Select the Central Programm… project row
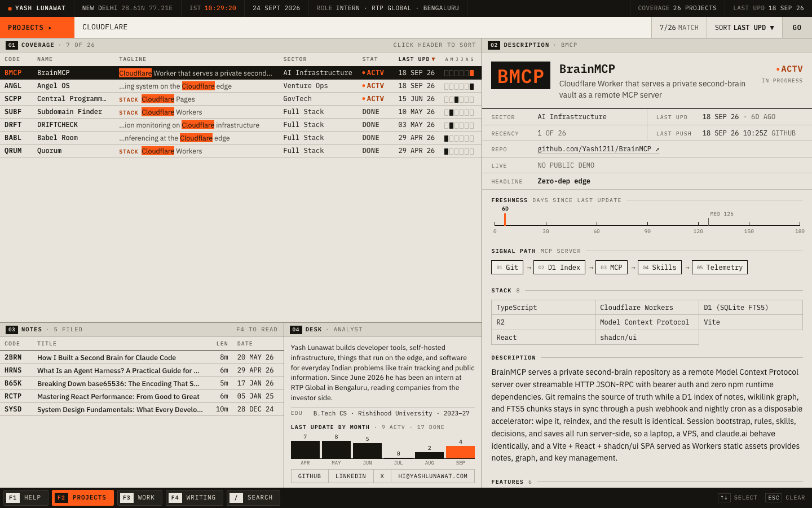 click(241, 99)
